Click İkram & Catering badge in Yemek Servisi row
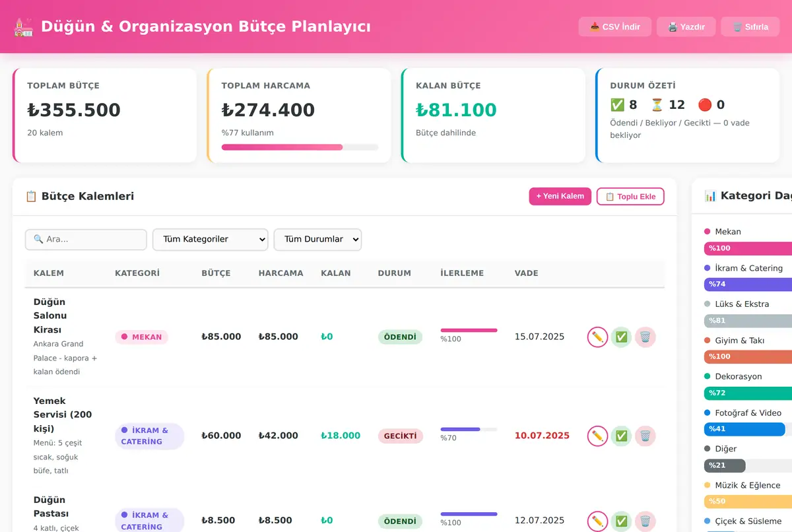The height and width of the screenshot is (532, 792). [149, 436]
